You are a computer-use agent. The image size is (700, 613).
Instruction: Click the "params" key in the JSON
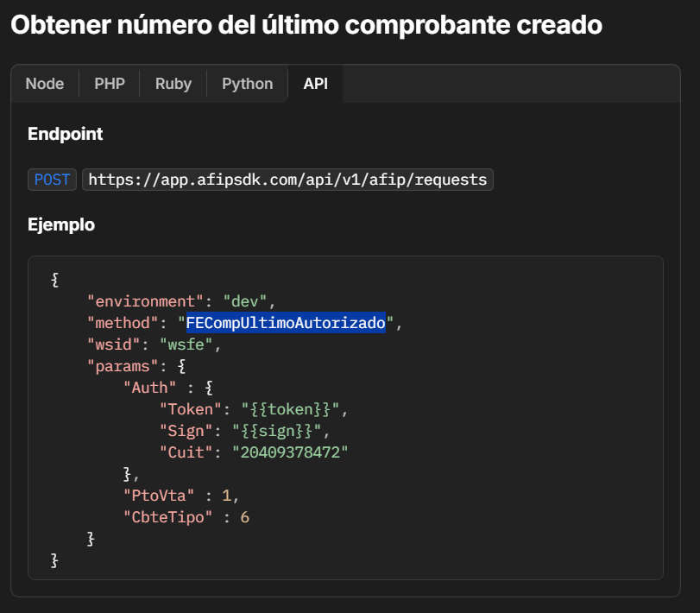tap(120, 366)
